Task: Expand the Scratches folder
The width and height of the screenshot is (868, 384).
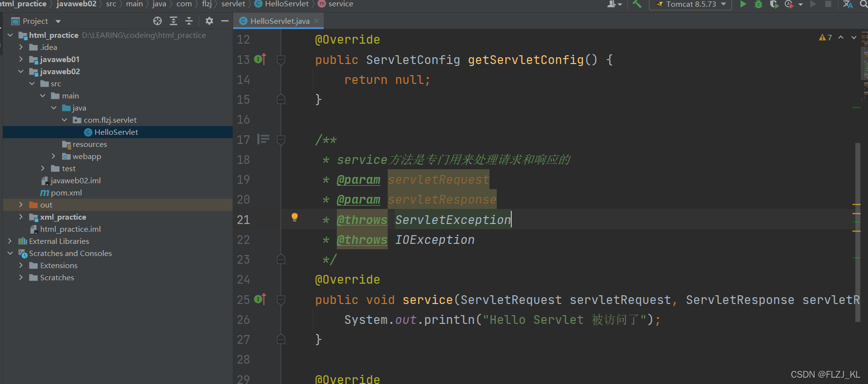Action: [x=21, y=277]
